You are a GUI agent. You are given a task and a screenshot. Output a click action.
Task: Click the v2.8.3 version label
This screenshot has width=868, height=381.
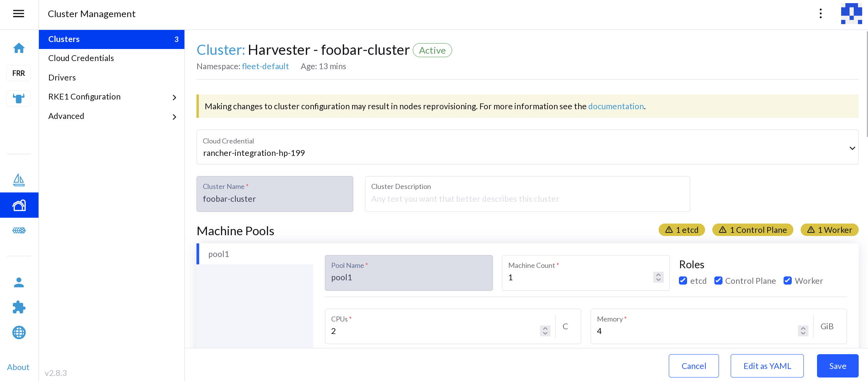(56, 373)
